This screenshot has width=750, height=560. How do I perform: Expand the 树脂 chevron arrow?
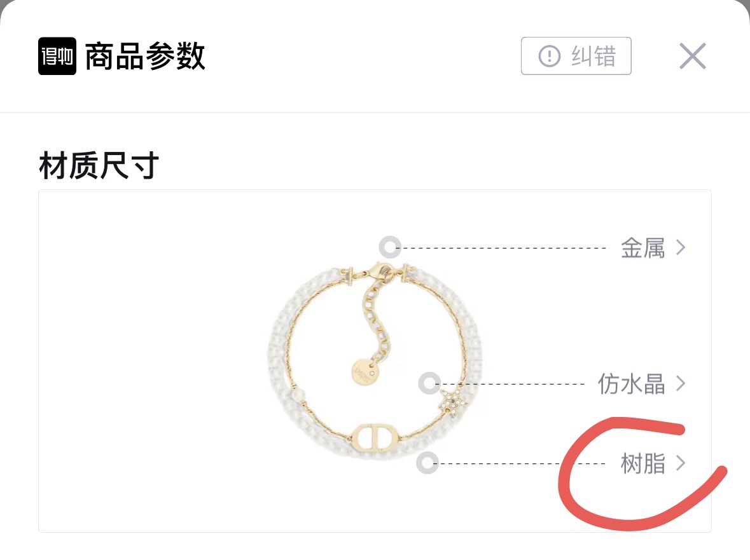pyautogui.click(x=681, y=463)
